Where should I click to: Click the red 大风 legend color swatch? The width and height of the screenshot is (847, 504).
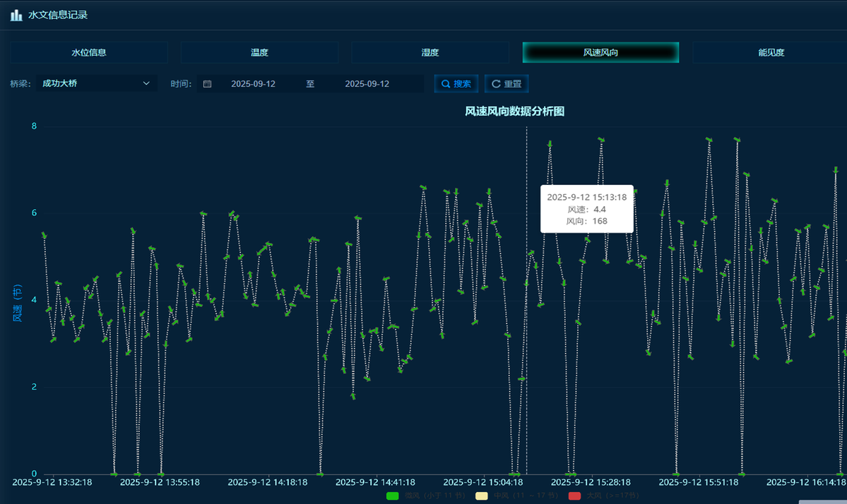pos(574,496)
